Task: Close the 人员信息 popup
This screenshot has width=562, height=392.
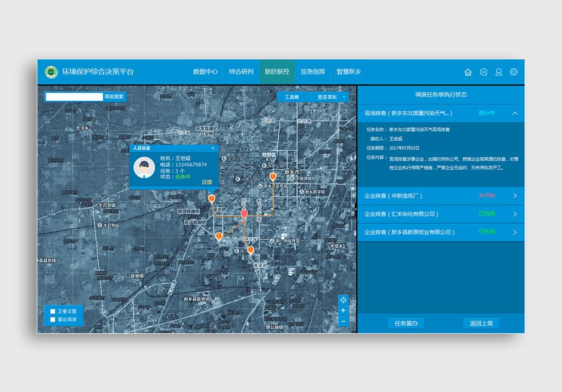Action: [x=213, y=148]
